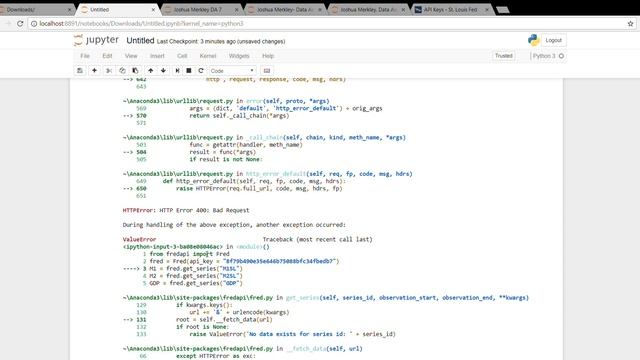
Task: Open a new browser tab
Action: pyautogui.click(x=503, y=9)
